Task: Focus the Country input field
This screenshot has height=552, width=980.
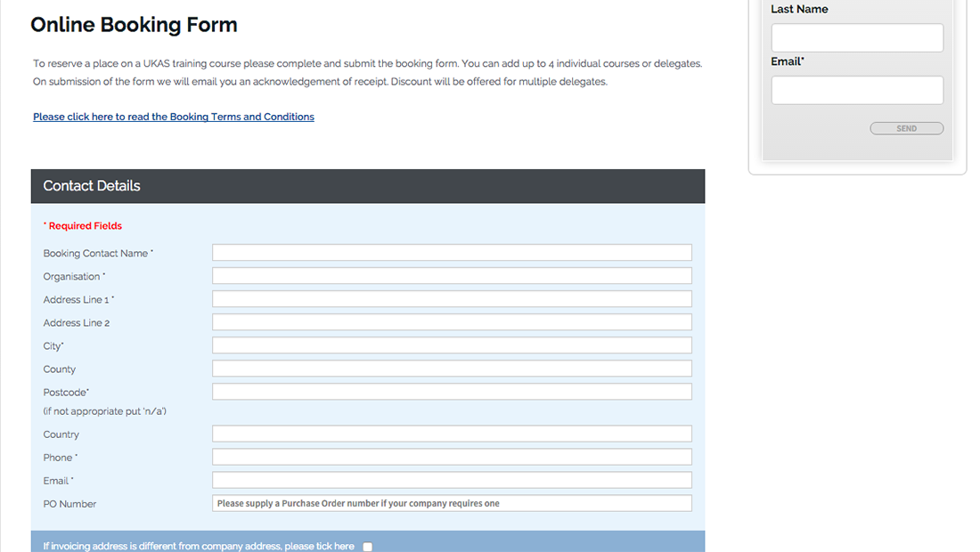Action: point(452,434)
